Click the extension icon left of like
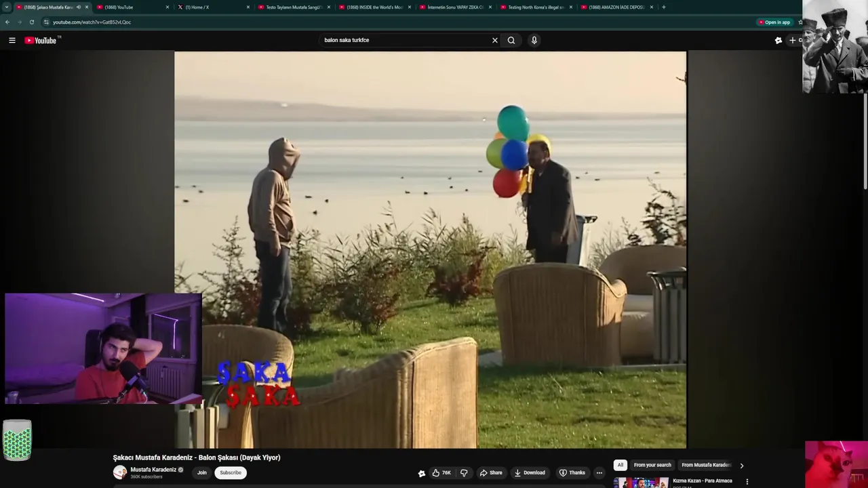Screen dimensions: 868x488 point(421,473)
